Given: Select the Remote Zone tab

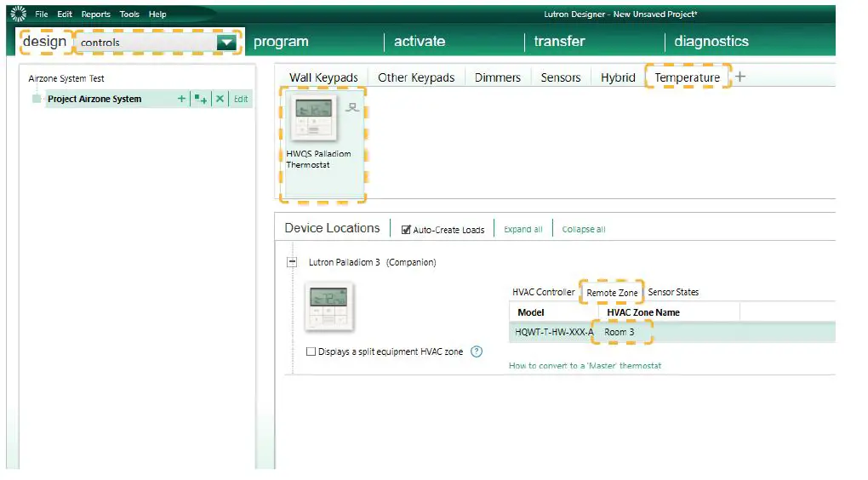Looking at the screenshot, I should pos(612,292).
